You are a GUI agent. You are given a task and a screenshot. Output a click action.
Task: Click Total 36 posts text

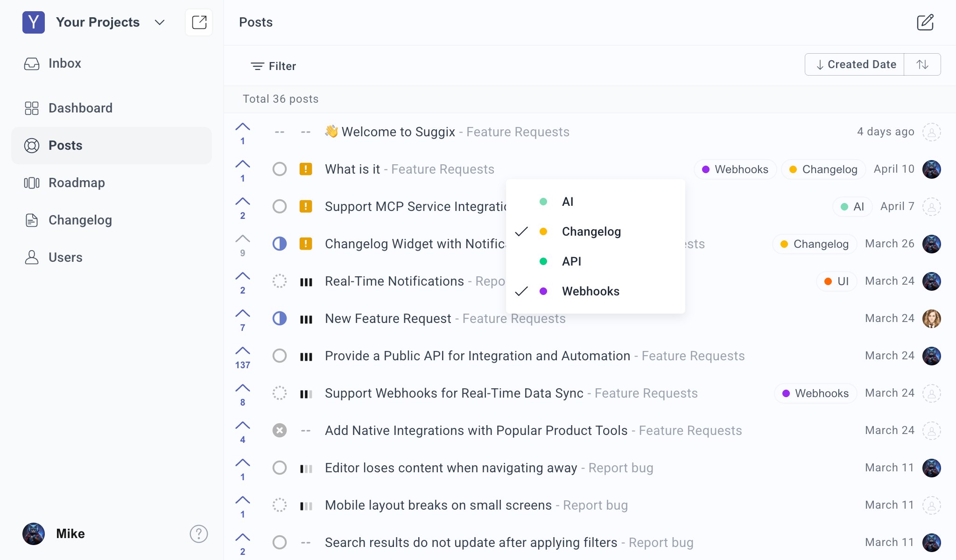click(281, 99)
